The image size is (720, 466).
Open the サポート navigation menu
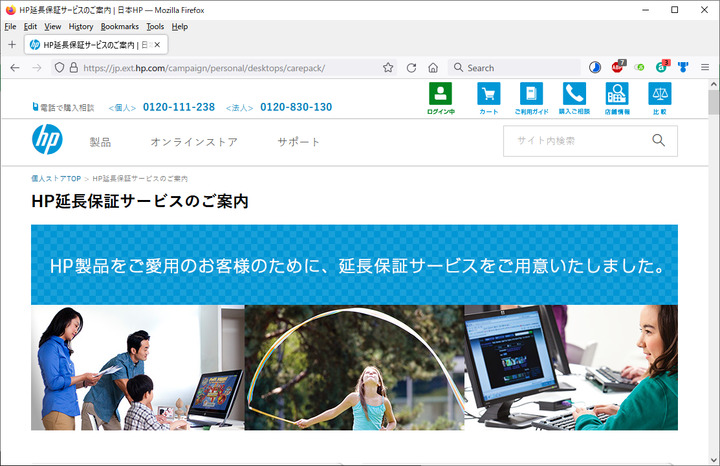point(298,142)
